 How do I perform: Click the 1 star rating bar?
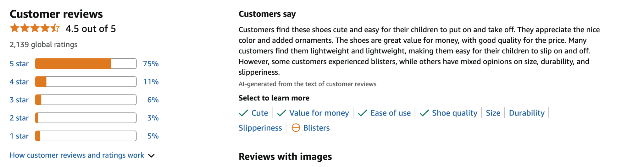[x=86, y=136]
